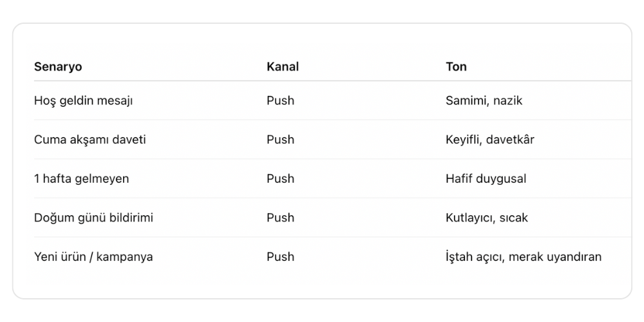Select the Keyifli, davetkâr tone cell

[490, 140]
